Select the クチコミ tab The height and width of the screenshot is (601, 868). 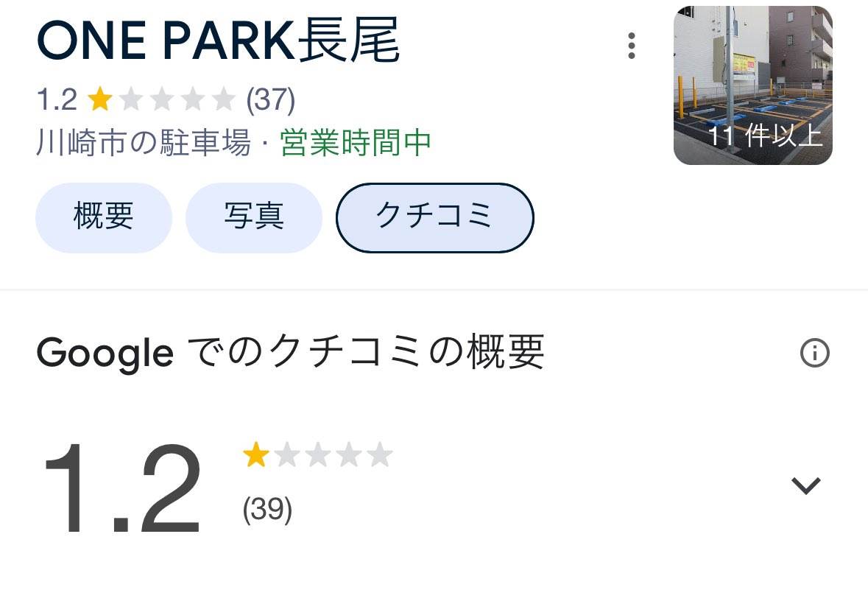coord(435,217)
